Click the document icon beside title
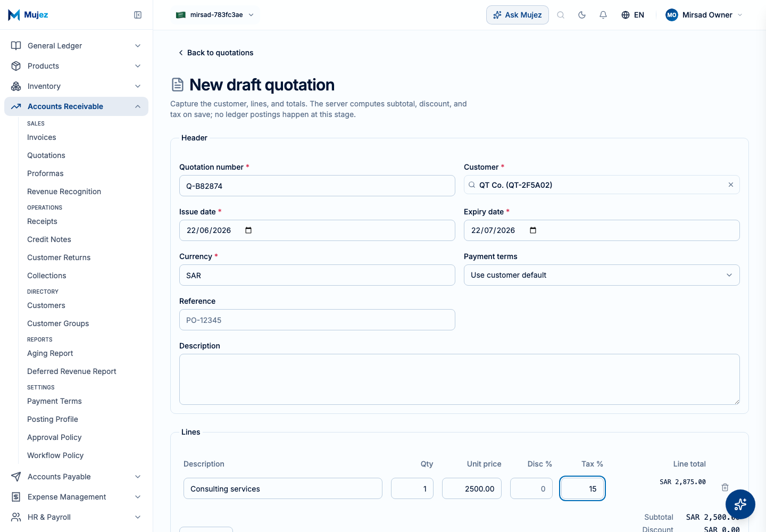The image size is (766, 532). pyautogui.click(x=178, y=85)
